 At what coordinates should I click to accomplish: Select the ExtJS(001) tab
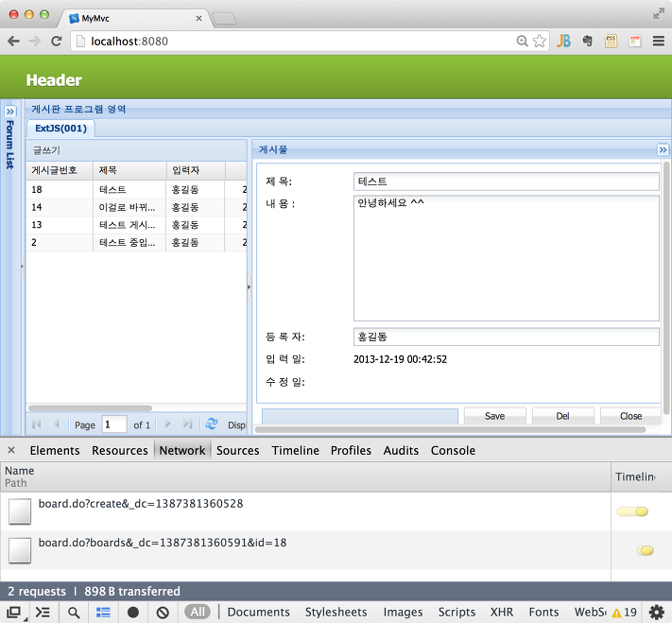point(60,129)
